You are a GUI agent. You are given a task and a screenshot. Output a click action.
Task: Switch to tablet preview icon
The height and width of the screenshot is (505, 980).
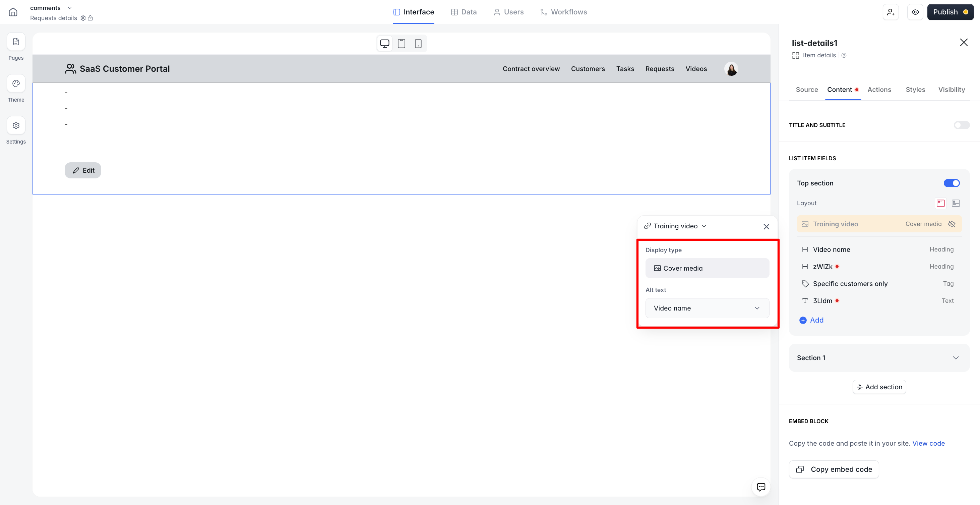(402, 43)
